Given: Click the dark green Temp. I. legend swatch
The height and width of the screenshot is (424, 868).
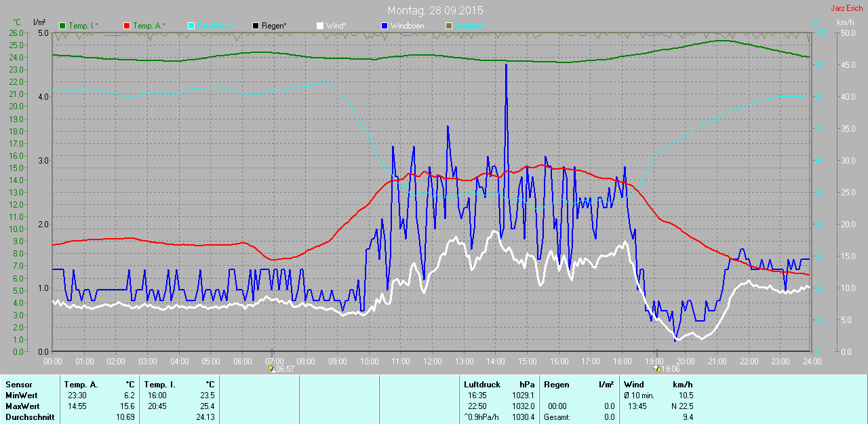Looking at the screenshot, I should (63, 26).
